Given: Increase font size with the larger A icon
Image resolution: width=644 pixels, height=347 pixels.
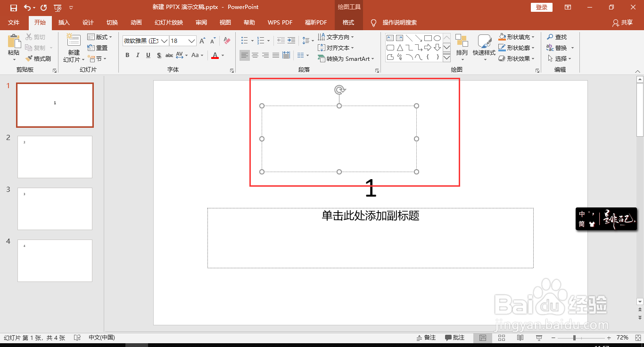Looking at the screenshot, I should 202,41.
